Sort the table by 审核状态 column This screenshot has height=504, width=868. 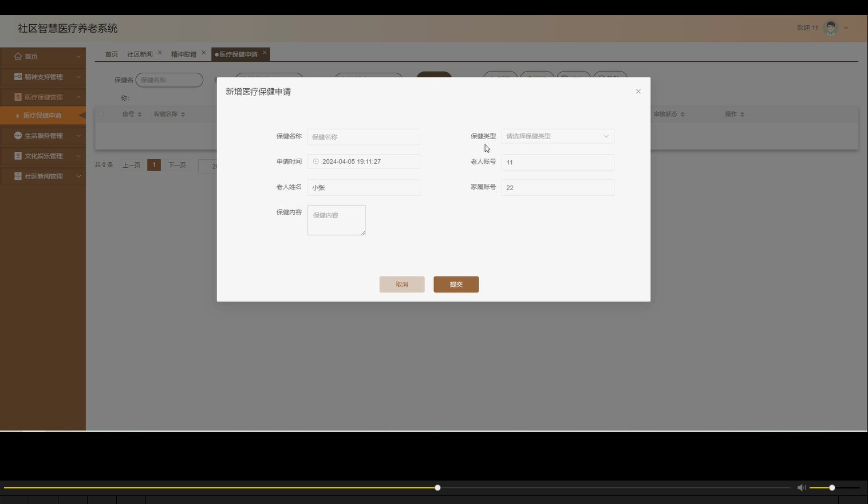pos(682,115)
